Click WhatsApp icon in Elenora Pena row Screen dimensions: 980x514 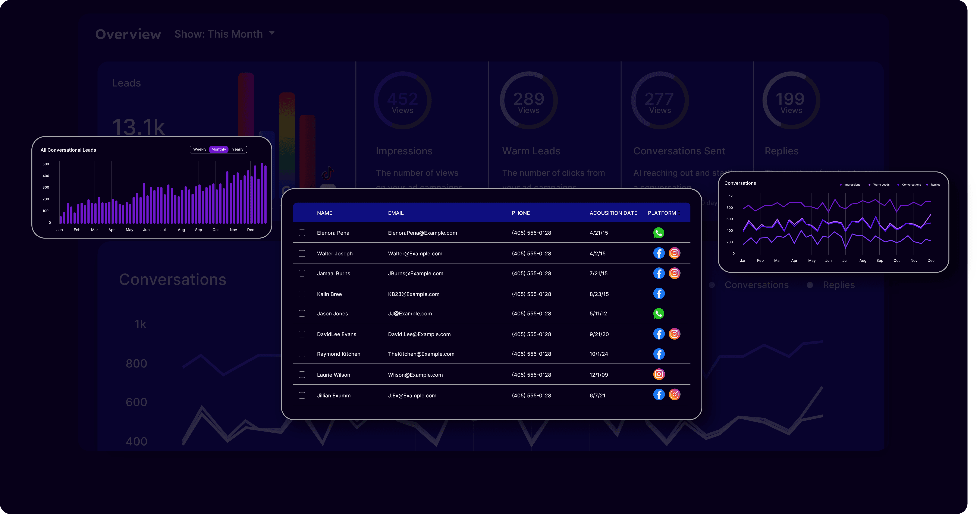[x=659, y=233]
